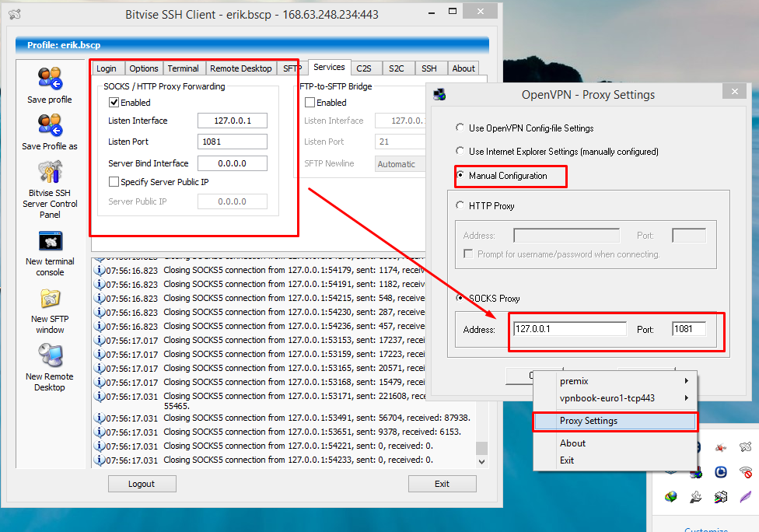The image size is (759, 532).
Task: Click the info icon on the 53153 log line
Action: pyautogui.click(x=100, y=341)
